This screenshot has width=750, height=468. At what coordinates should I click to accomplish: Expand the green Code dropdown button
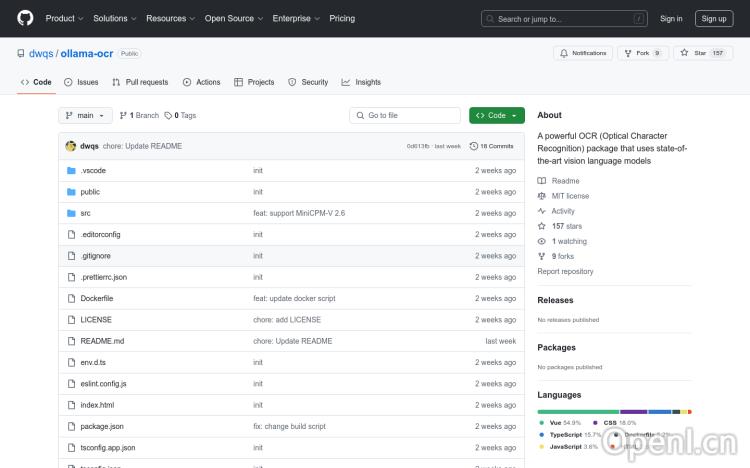click(496, 116)
